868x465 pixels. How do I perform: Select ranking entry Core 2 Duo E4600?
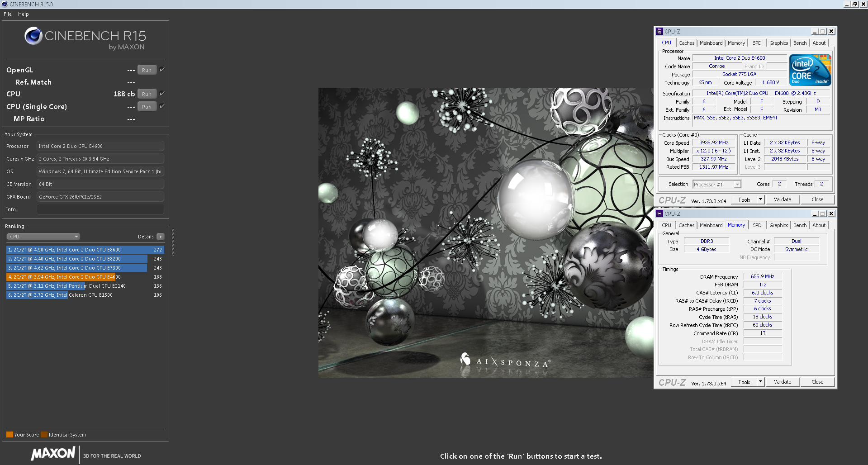pos(85,277)
